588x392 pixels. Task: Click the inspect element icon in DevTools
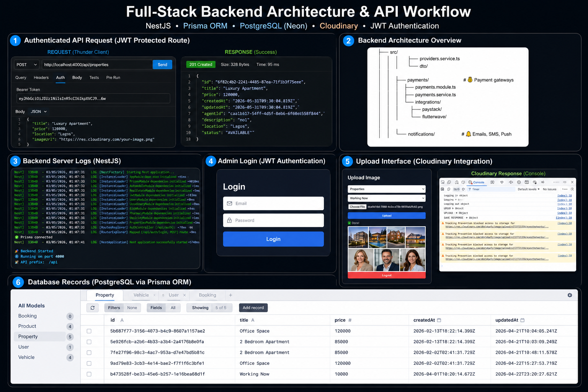click(x=443, y=182)
